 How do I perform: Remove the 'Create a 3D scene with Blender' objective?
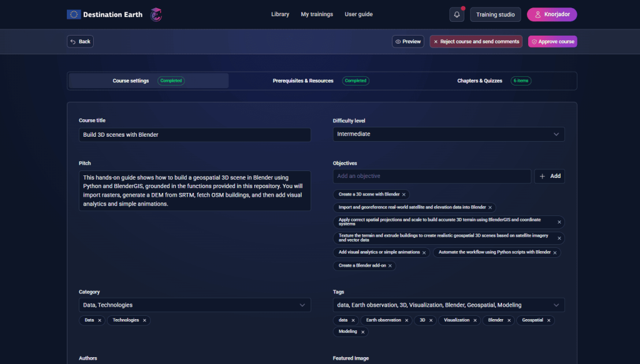pos(404,195)
